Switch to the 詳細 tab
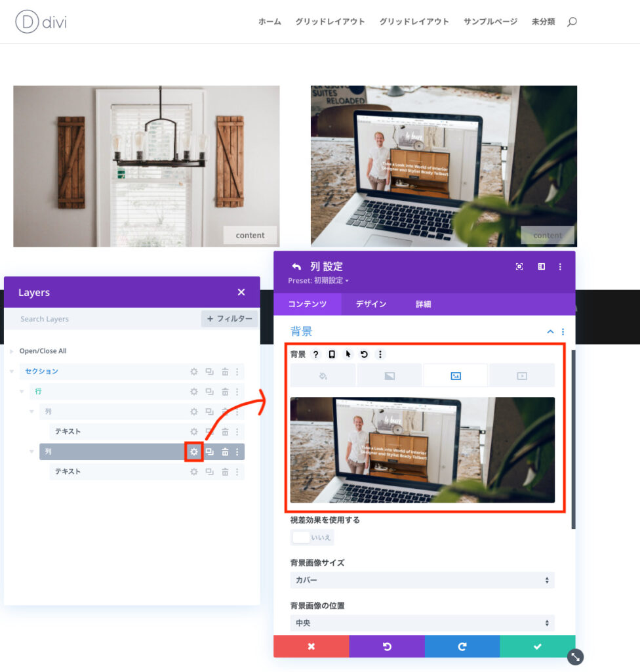Viewport: 640px width, 672px height. (x=424, y=304)
